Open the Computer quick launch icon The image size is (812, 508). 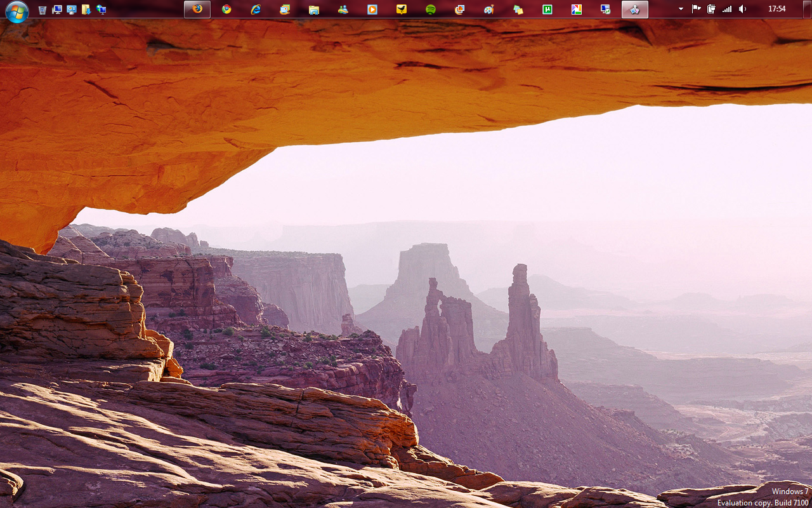57,10
